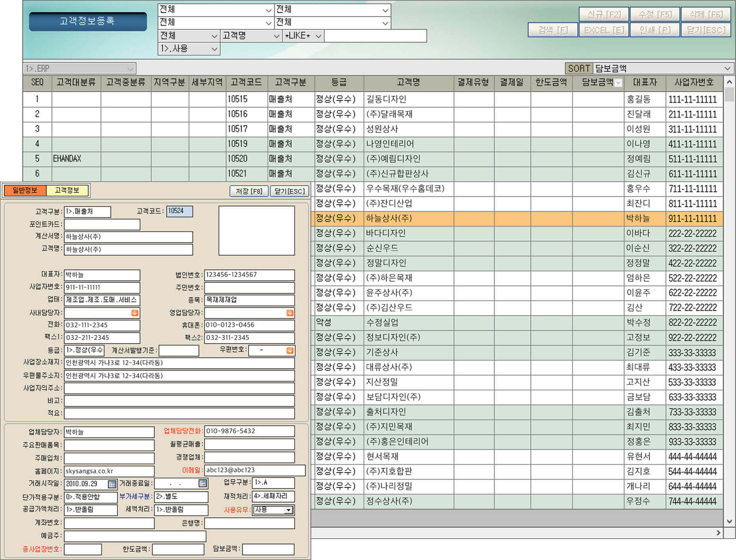Click the 업체담당전화 input field
Image resolution: width=736 pixels, height=560 pixels.
pos(249,431)
